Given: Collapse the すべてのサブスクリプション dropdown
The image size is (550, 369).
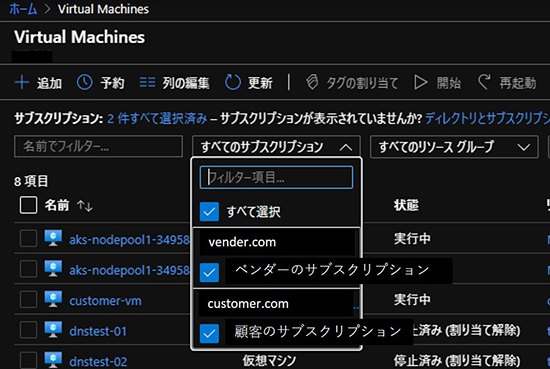Looking at the screenshot, I should click(x=276, y=147).
